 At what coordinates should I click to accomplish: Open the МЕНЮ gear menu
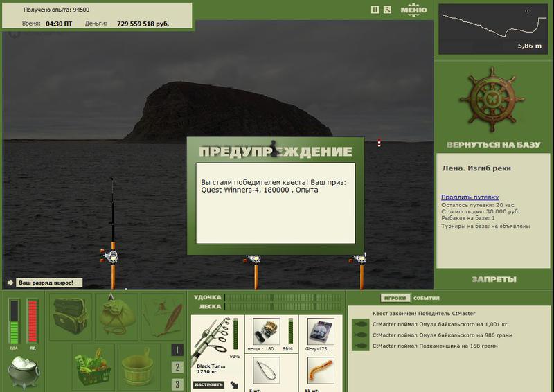point(413,9)
